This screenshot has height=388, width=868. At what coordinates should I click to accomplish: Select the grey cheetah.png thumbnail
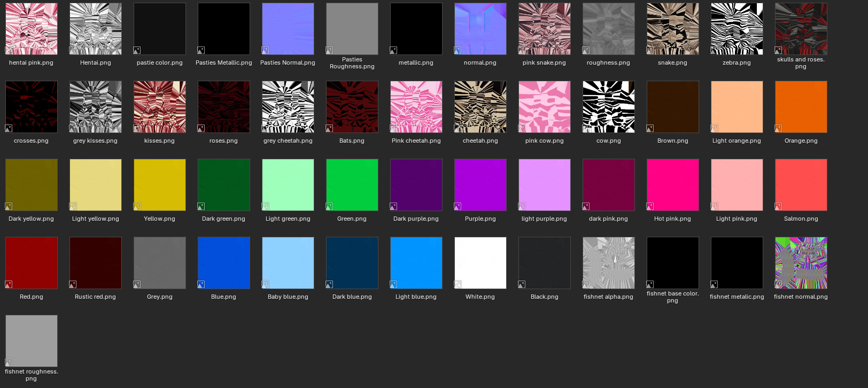click(288, 107)
